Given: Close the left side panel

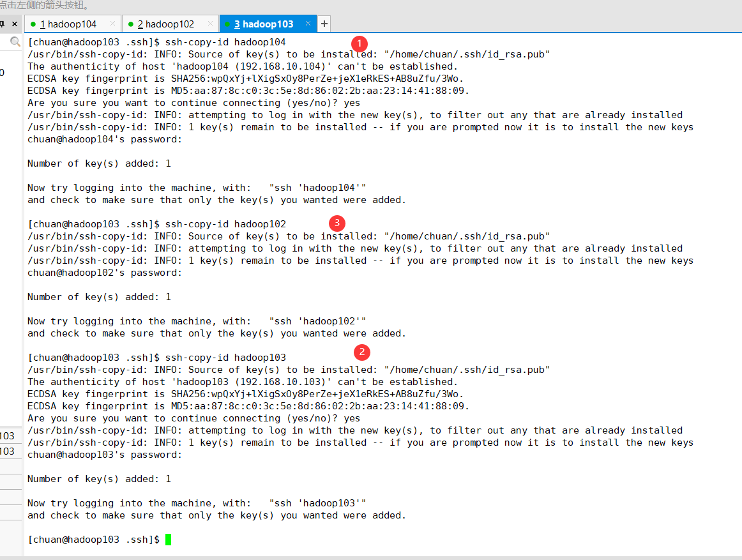Looking at the screenshot, I should point(15,24).
